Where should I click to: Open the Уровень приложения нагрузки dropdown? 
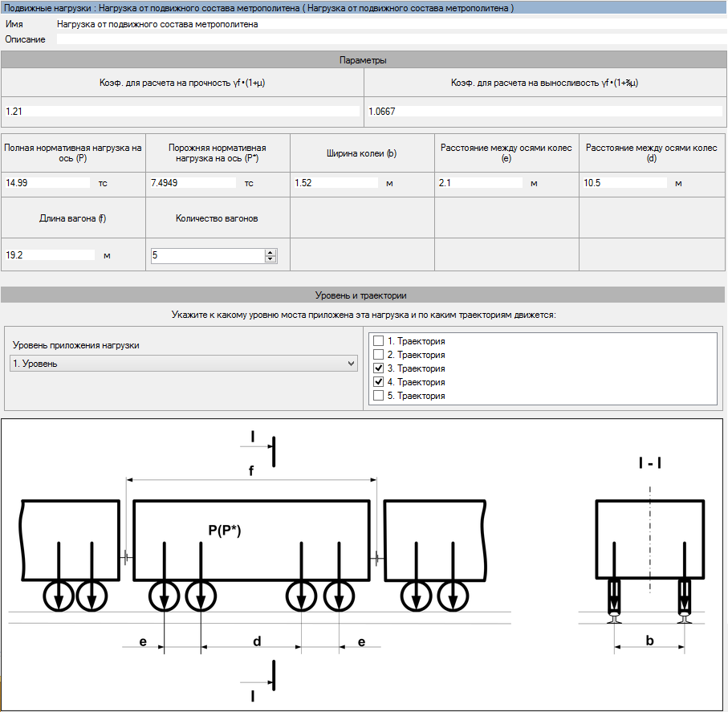click(182, 364)
